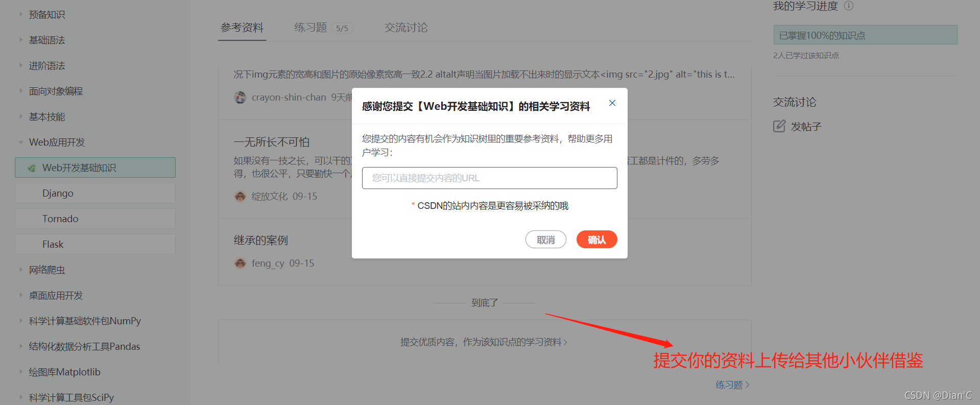The image size is (980, 405).
Task: Expand 科学计算基础软件包NumPy section
Action: coord(21,321)
